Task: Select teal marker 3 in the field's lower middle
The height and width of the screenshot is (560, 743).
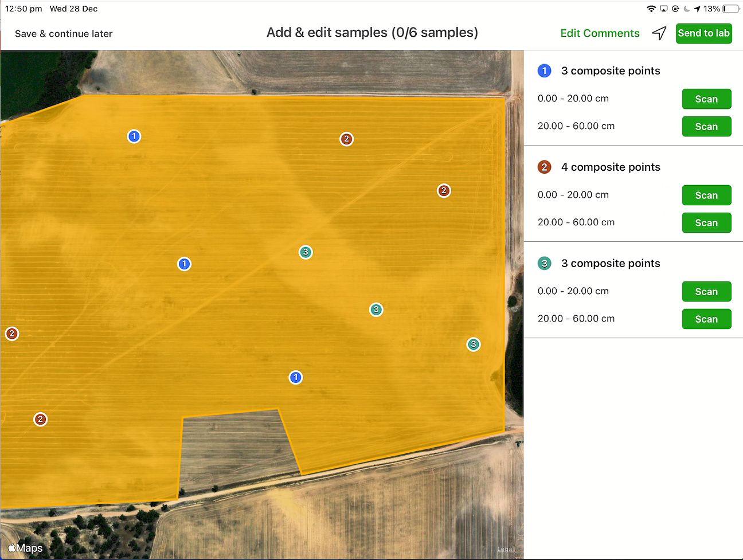Action: click(x=376, y=310)
